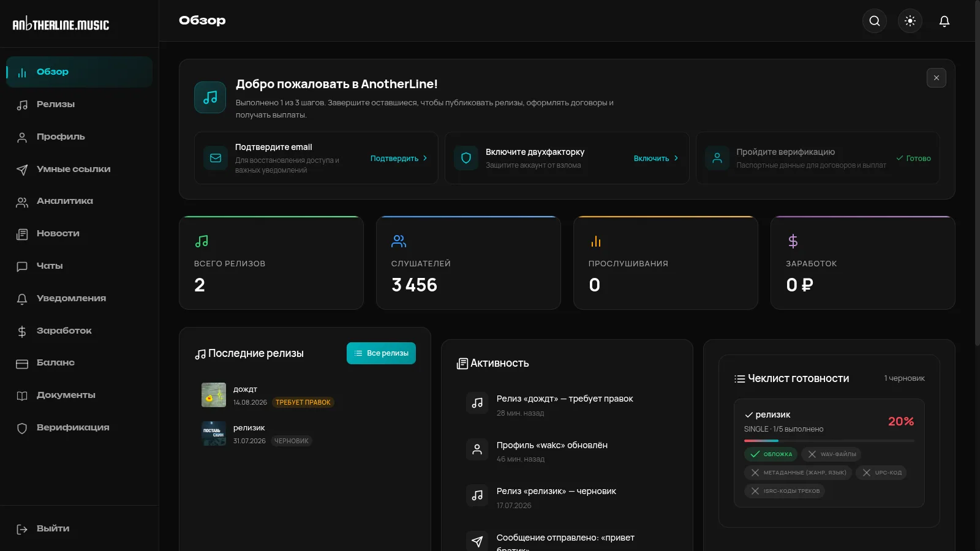Toggle light/dark theme sun icon
Screen dimensions: 980x551
[x=910, y=21]
